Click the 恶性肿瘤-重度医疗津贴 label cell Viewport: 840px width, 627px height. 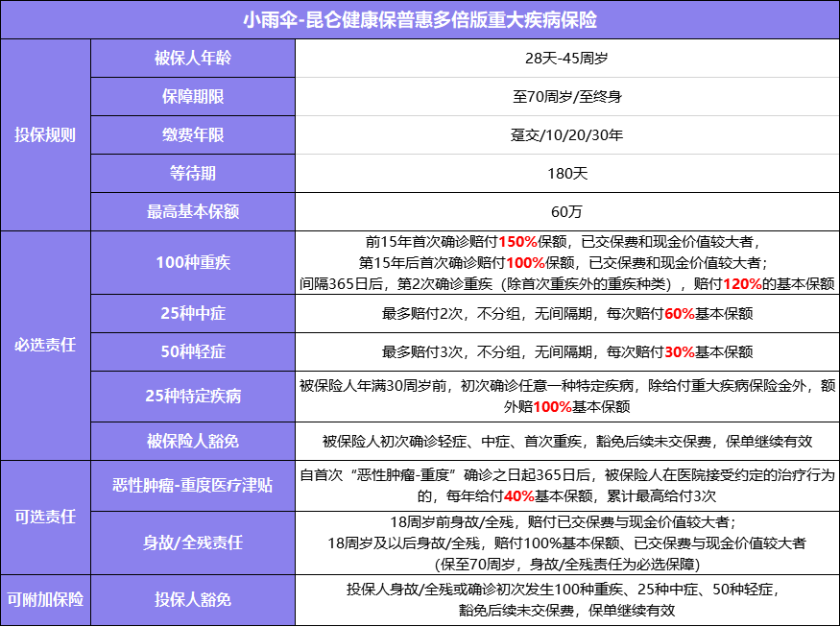(x=193, y=486)
